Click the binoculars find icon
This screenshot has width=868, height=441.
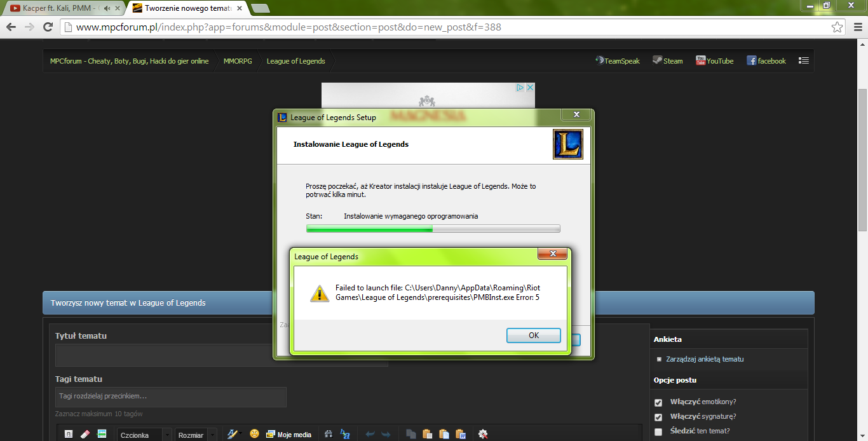pyautogui.click(x=329, y=434)
